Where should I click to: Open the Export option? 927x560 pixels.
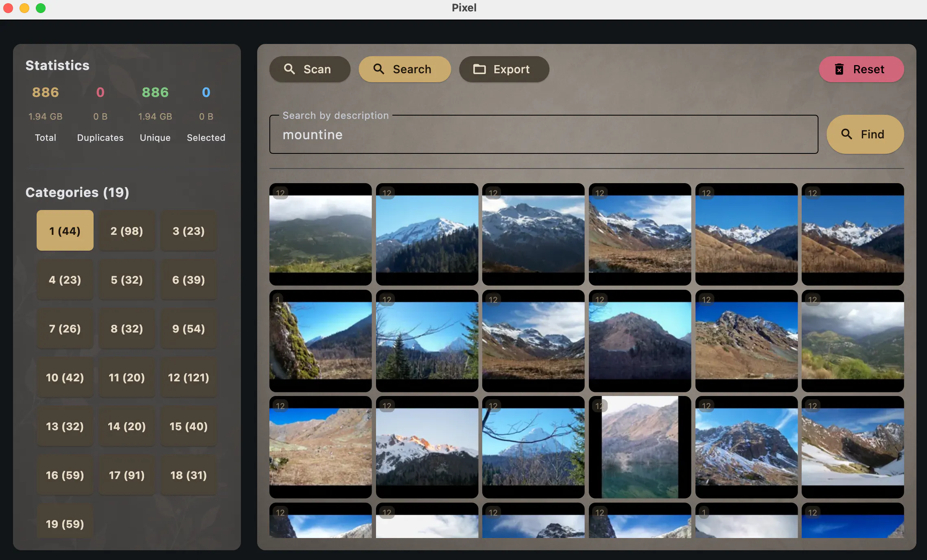[504, 69]
